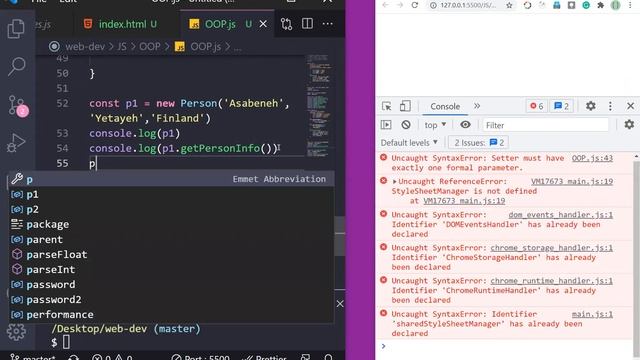The height and width of the screenshot is (360, 640).
Task: Open the browser extensions puzzle icon
Action: tap(600, 5)
